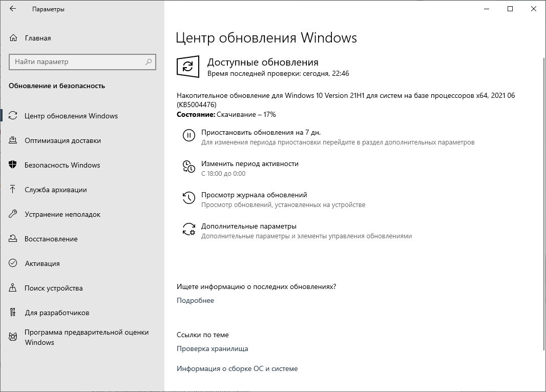Click the magnifier icon in search box
The image size is (546, 392).
[x=149, y=62]
